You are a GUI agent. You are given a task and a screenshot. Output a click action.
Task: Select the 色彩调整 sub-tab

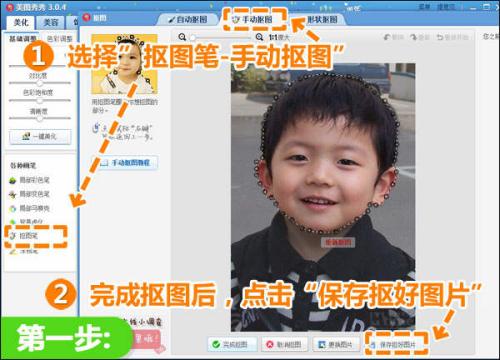tap(59, 39)
